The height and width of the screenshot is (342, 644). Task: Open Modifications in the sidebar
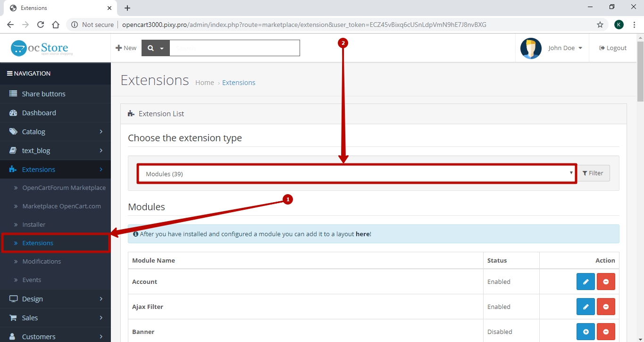pyautogui.click(x=42, y=261)
